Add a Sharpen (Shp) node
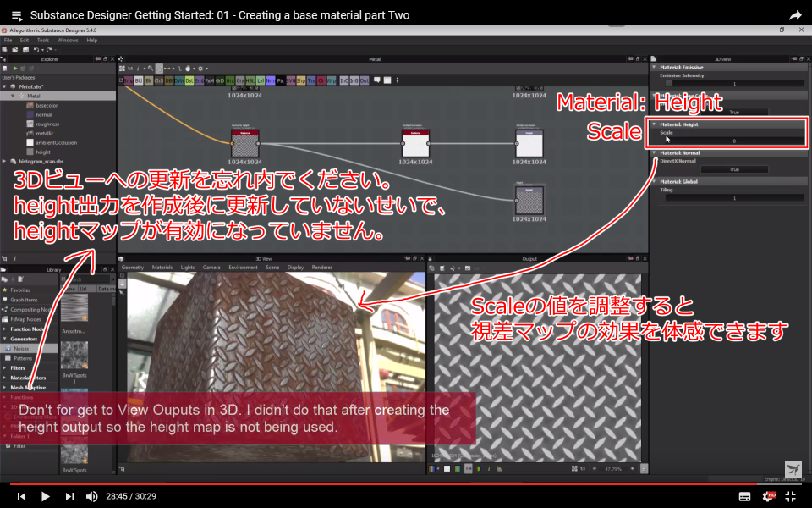This screenshot has height=508, width=812. click(x=300, y=80)
